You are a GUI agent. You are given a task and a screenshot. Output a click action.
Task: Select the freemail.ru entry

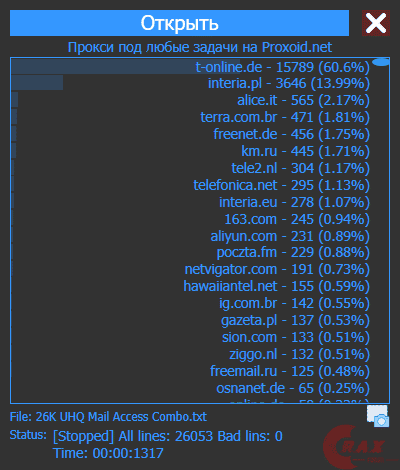191,371
